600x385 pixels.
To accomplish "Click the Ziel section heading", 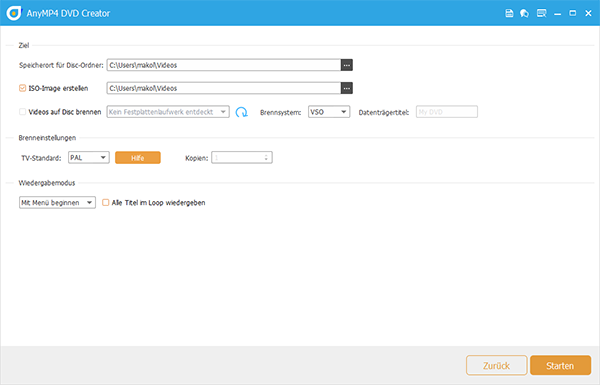I will click(24, 45).
